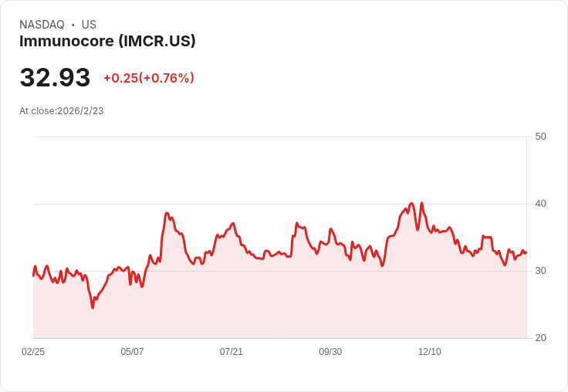Image resolution: width=568 pixels, height=392 pixels.
Task: Click the latest point ending the price line
Action: tap(526, 252)
